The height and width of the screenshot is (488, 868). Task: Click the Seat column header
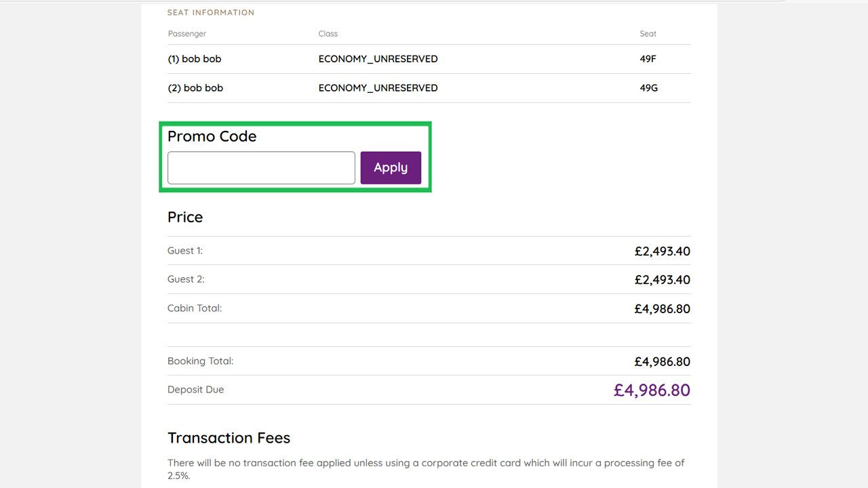click(x=648, y=33)
